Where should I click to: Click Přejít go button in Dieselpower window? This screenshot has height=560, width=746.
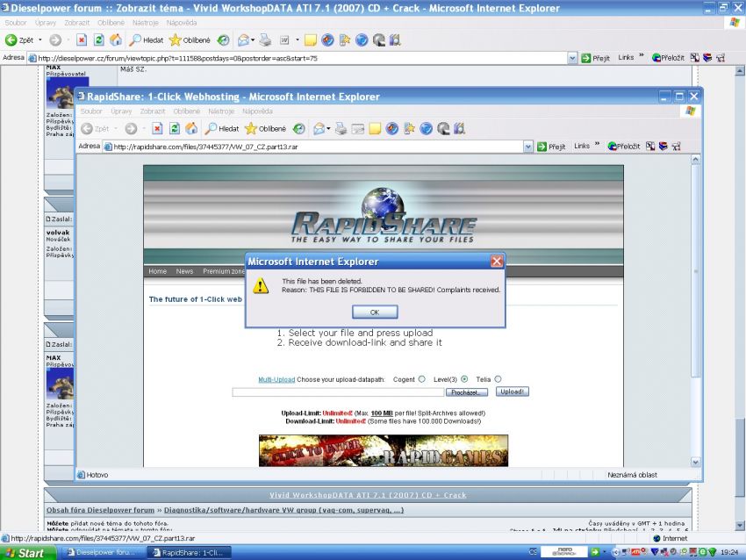[595, 58]
